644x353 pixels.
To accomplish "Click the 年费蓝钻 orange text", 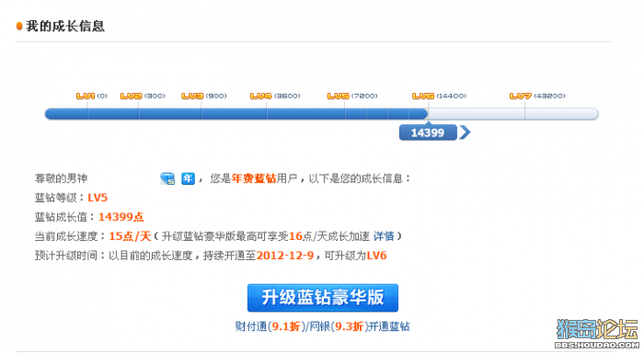I will (x=253, y=178).
